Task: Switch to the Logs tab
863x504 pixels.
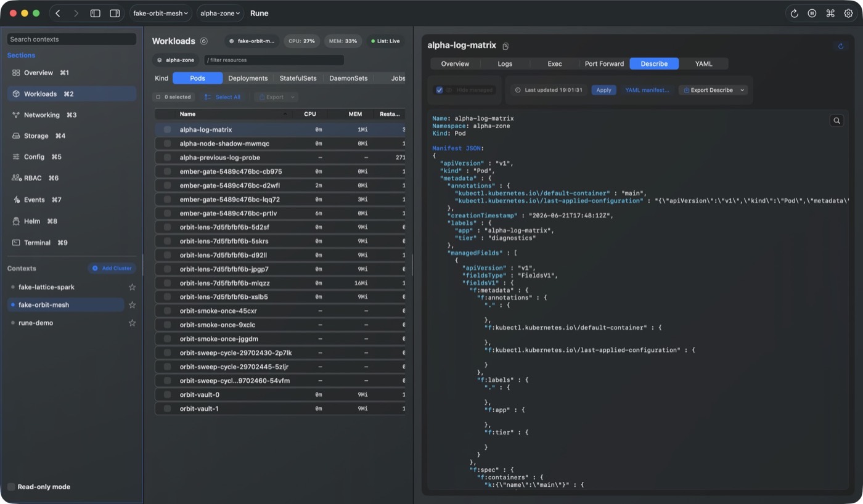Action: [x=505, y=63]
